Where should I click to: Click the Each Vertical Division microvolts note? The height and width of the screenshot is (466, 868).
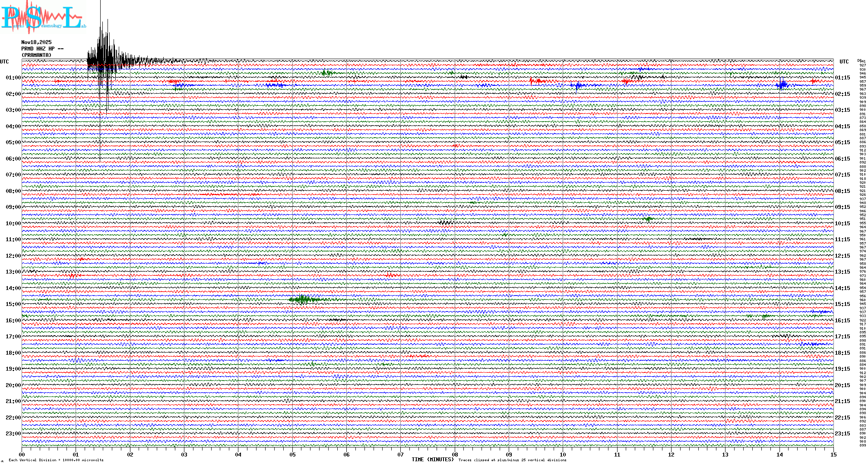56,460
